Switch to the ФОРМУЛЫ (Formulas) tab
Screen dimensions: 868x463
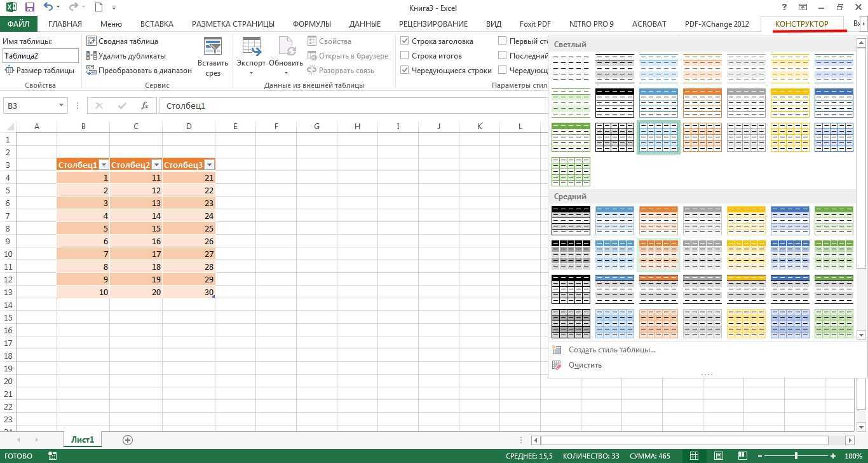[x=312, y=24]
